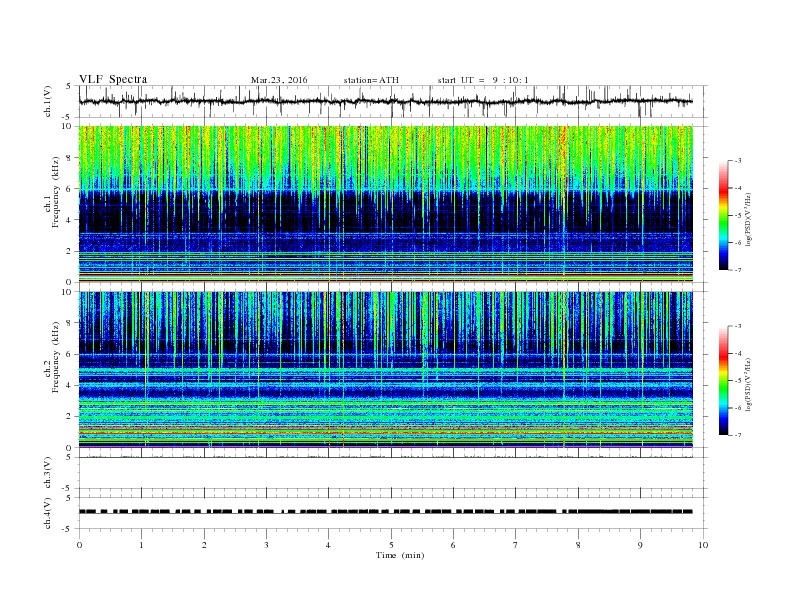Click time axis tick label "6"
Screen dimensions: 792x612
click(453, 545)
